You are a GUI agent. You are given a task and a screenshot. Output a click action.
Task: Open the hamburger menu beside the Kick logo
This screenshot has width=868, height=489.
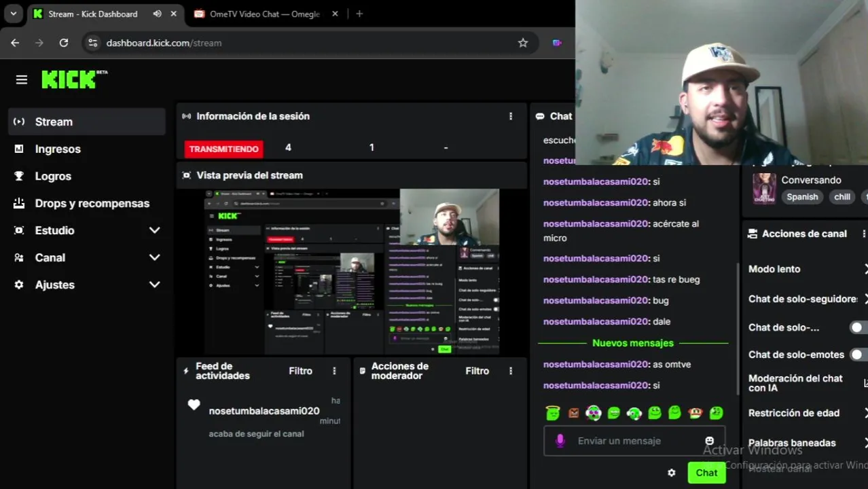22,80
